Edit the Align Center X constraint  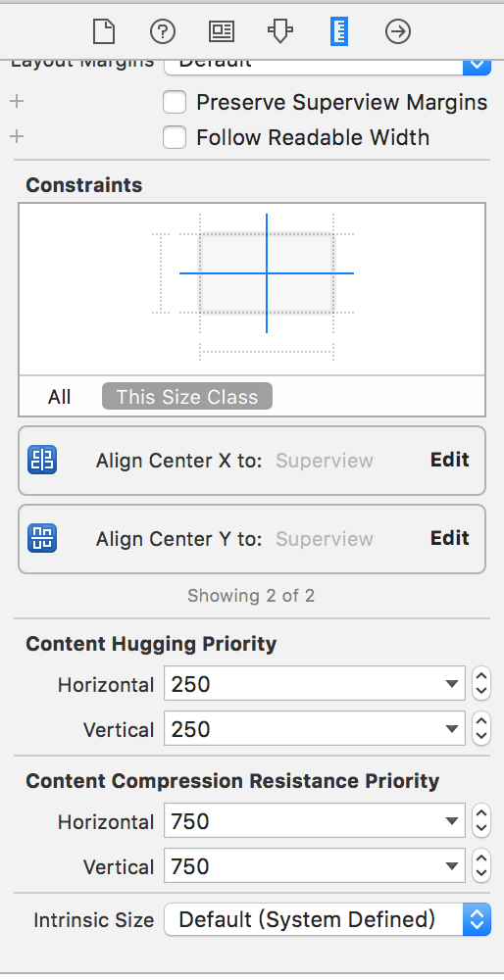(x=450, y=460)
